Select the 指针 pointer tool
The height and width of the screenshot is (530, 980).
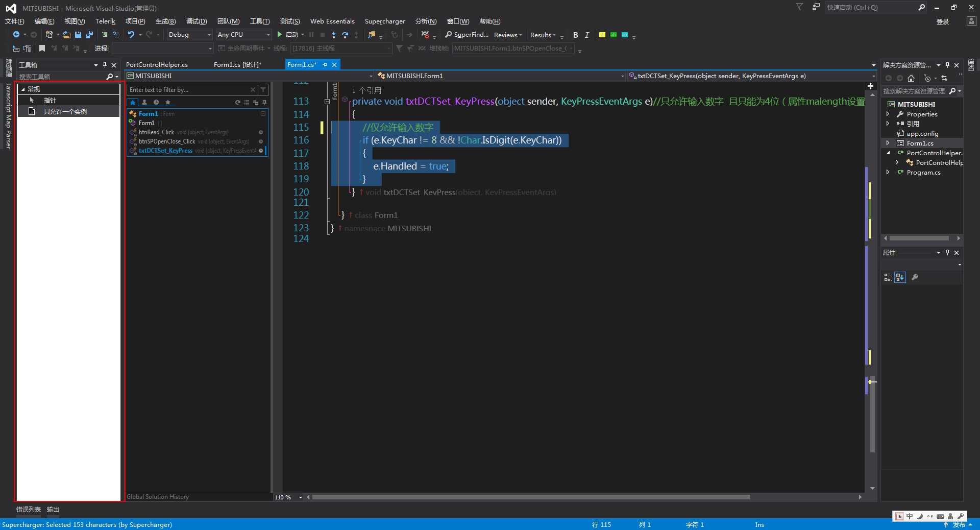click(68, 101)
